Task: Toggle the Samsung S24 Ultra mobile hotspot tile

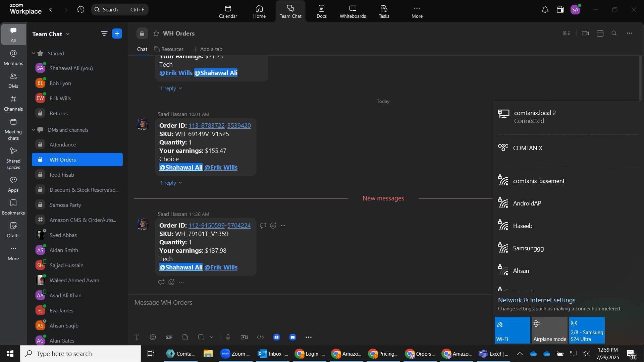Action: click(x=587, y=330)
